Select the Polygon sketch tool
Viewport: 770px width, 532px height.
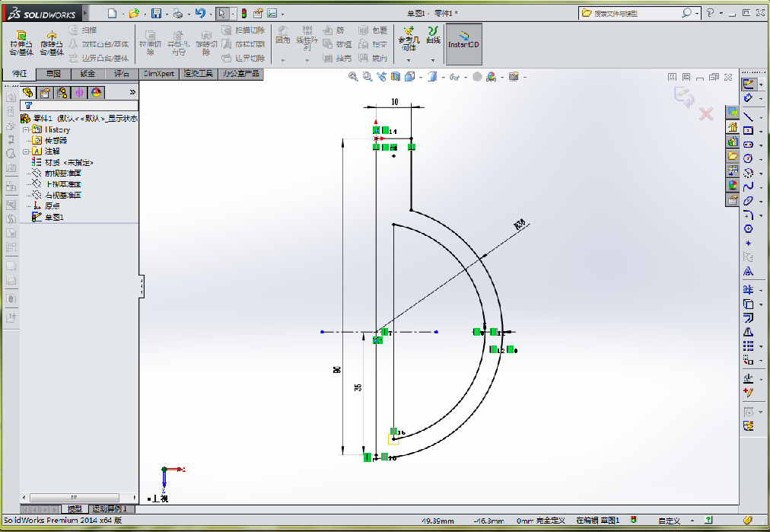[x=748, y=229]
